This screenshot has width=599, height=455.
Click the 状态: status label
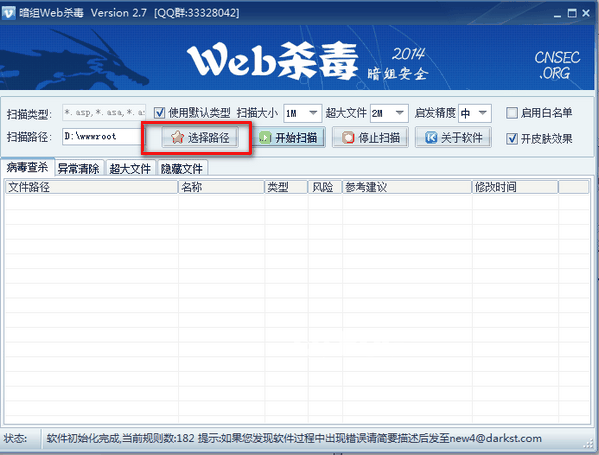pos(15,438)
